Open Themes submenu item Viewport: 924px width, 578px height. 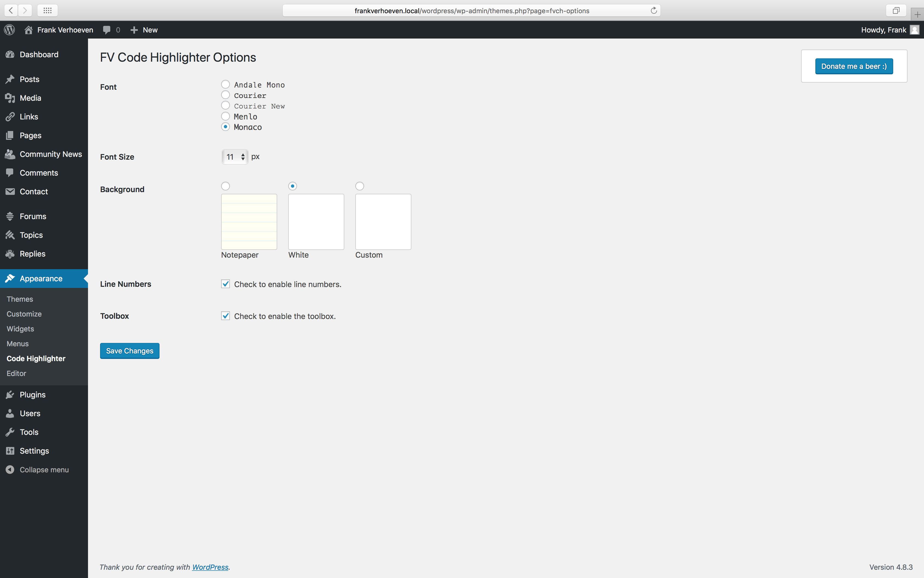(20, 299)
